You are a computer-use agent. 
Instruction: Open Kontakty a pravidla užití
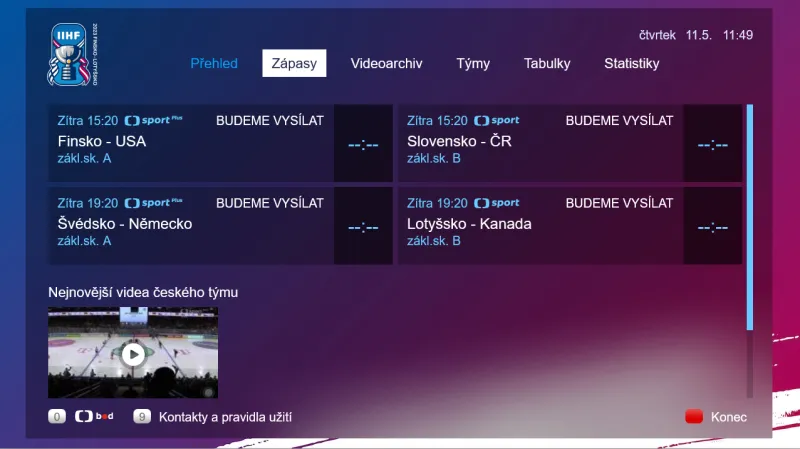pyautogui.click(x=226, y=417)
